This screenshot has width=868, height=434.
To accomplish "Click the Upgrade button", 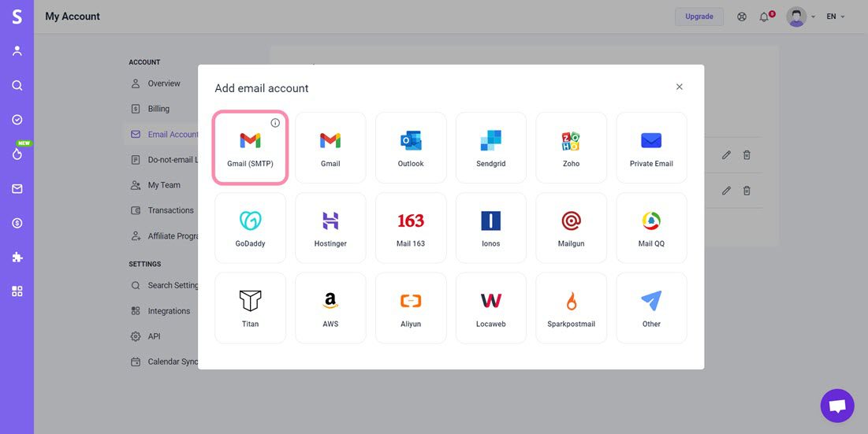I will (x=698, y=17).
